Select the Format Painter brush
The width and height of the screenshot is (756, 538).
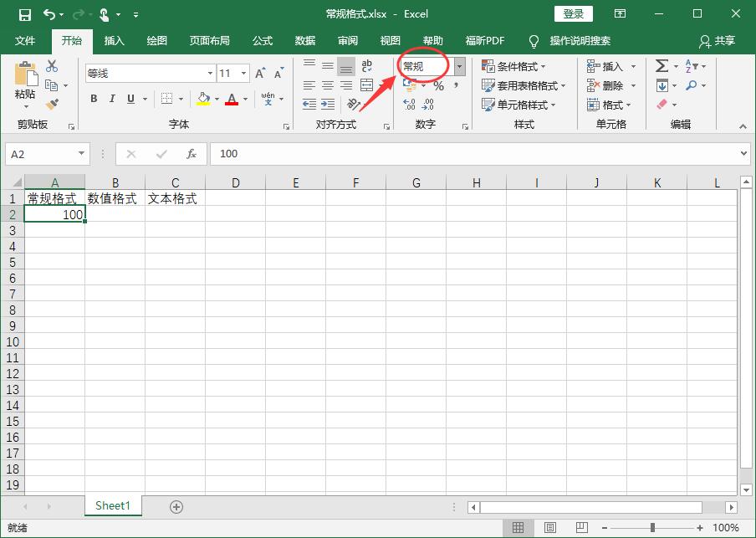coord(52,105)
